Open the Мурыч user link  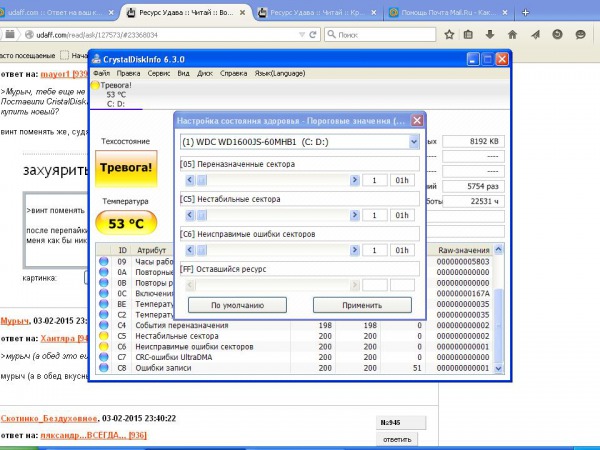(15, 321)
